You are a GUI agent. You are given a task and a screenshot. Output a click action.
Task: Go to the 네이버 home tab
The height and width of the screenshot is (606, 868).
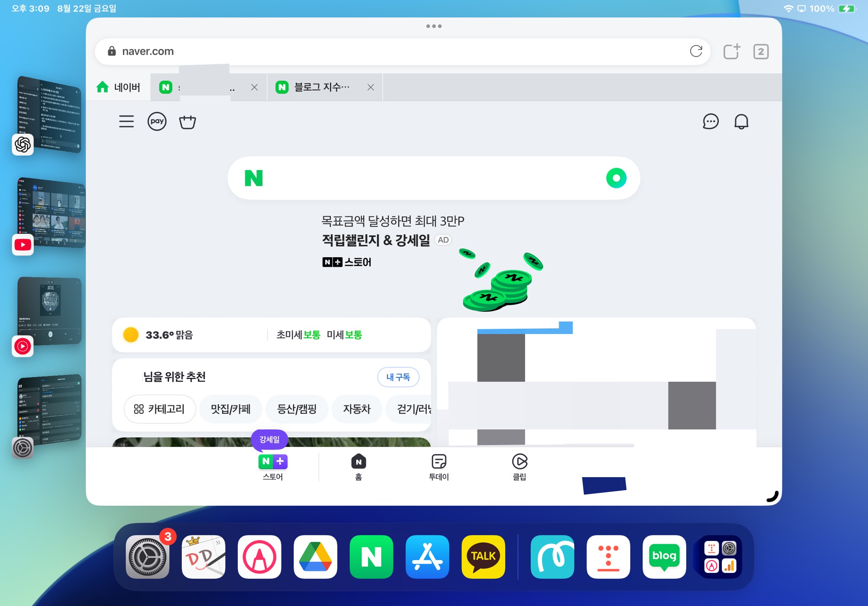point(118,87)
